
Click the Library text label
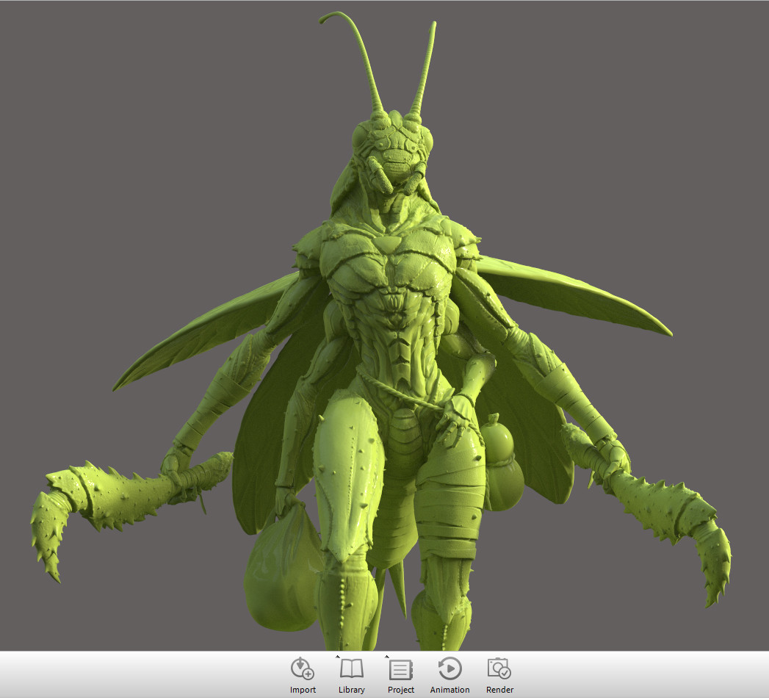tap(351, 690)
